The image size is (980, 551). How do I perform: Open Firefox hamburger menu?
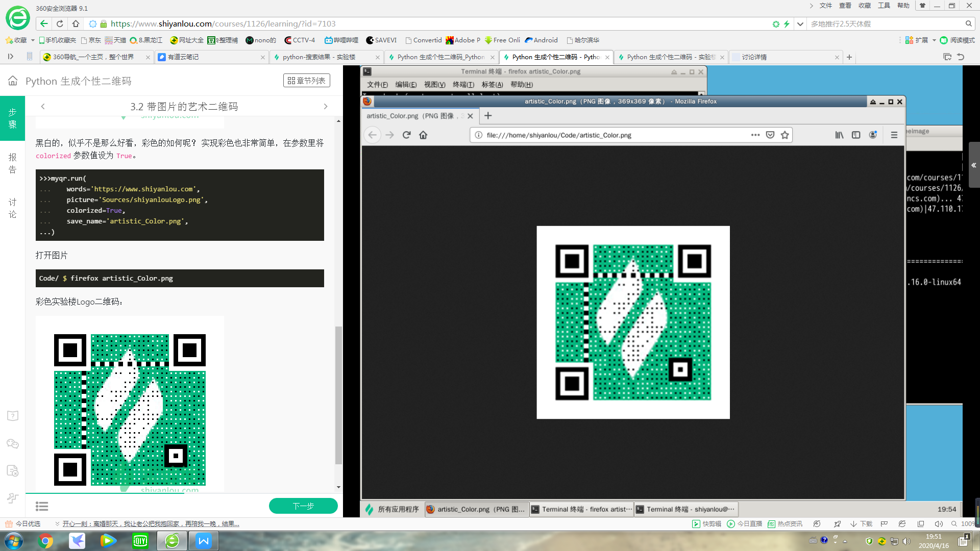click(x=894, y=135)
